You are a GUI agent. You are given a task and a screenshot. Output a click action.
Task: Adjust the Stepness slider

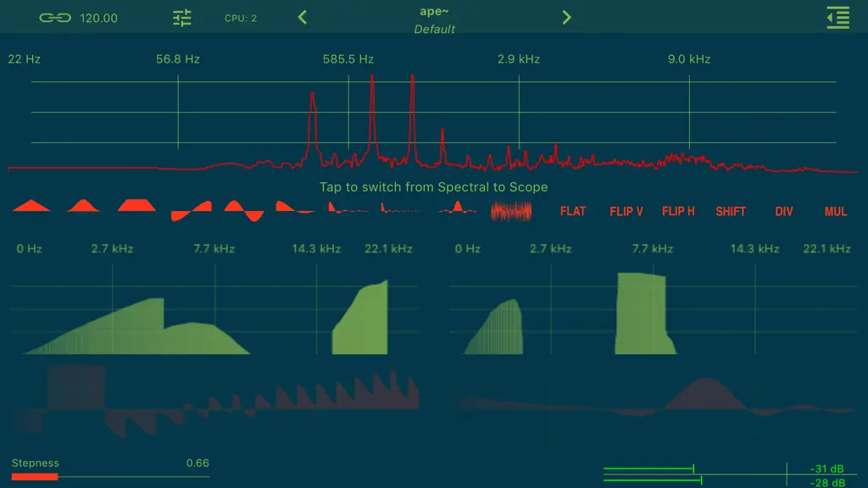coord(110,476)
